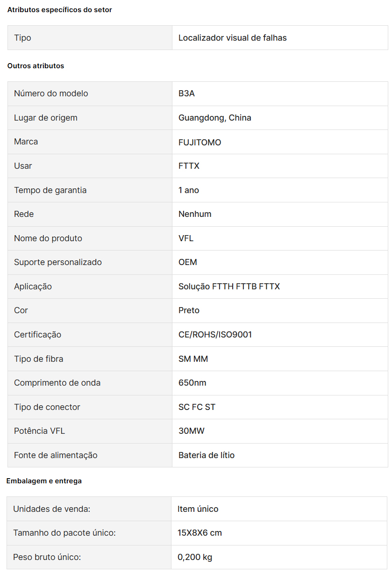The width and height of the screenshot is (392, 574).
Task: Click the 'Embalagem e entrega' heading
Action: pos(44,481)
